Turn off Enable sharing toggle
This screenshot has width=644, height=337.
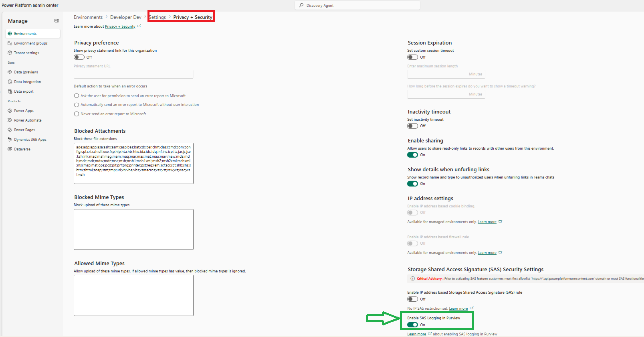(412, 155)
